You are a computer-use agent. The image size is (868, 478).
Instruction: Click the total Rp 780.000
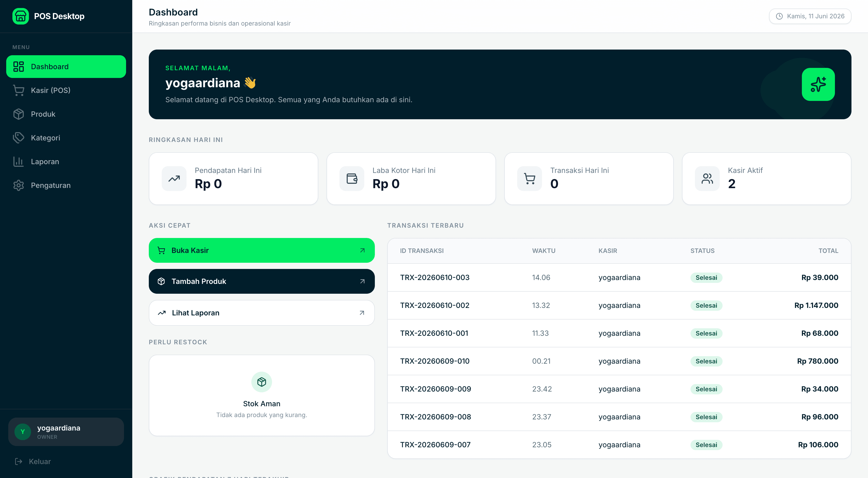[817, 361]
